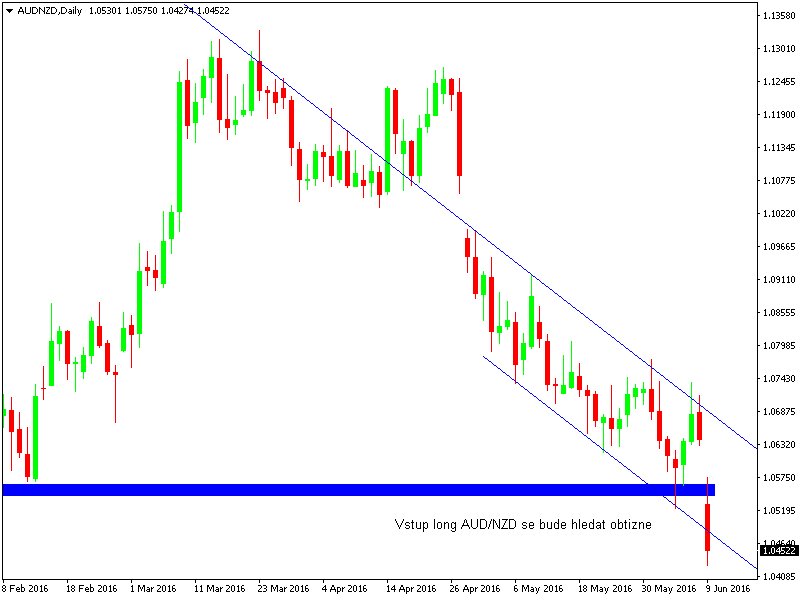Click the 1.11345 price axis label
The height and width of the screenshot is (600, 800).
[x=779, y=147]
